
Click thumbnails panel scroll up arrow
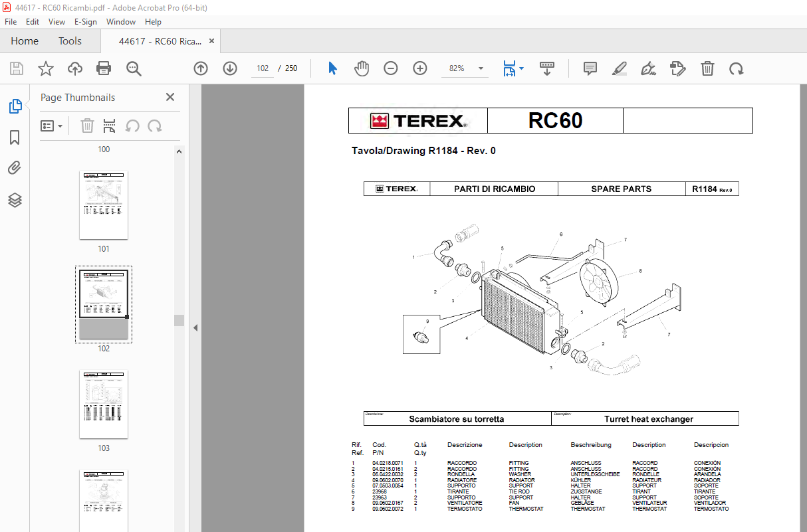pyautogui.click(x=179, y=151)
